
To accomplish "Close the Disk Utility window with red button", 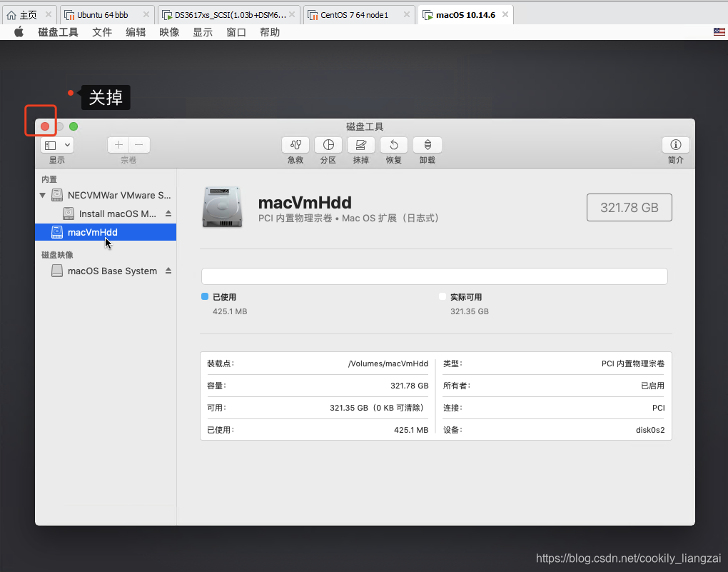I will pos(45,126).
